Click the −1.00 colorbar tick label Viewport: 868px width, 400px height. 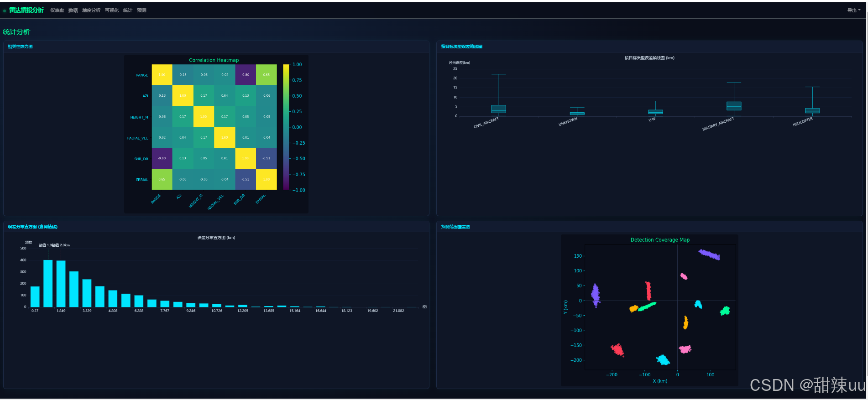[x=298, y=190]
